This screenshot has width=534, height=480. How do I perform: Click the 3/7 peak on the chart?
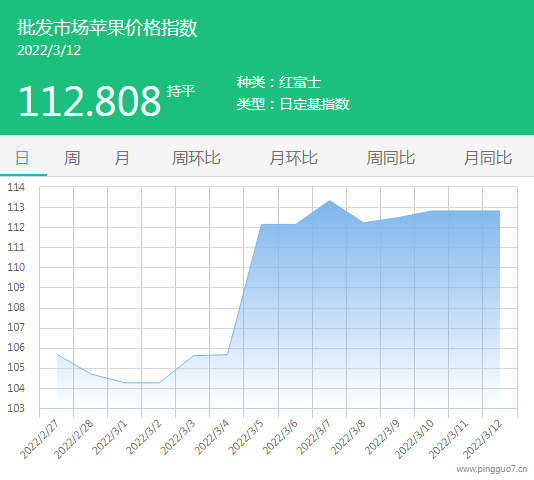329,201
